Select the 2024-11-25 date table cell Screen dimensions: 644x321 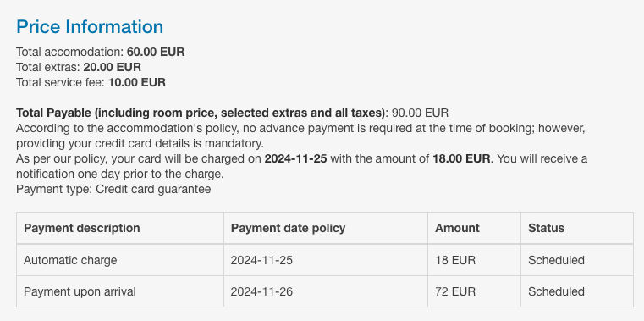[326, 260]
